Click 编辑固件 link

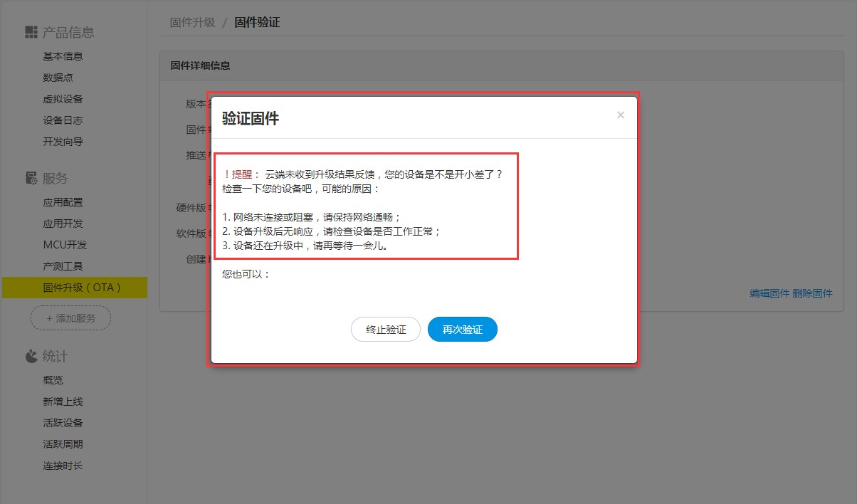pos(769,293)
